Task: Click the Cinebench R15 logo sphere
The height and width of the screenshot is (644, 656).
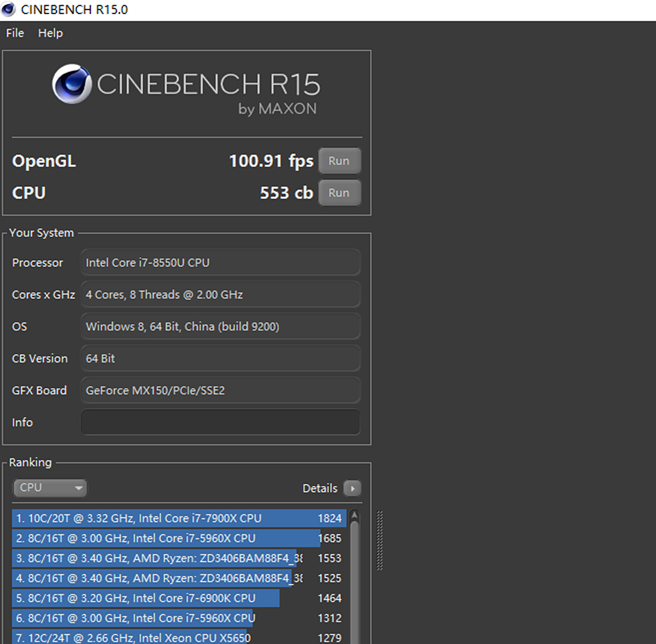Action: click(x=72, y=84)
